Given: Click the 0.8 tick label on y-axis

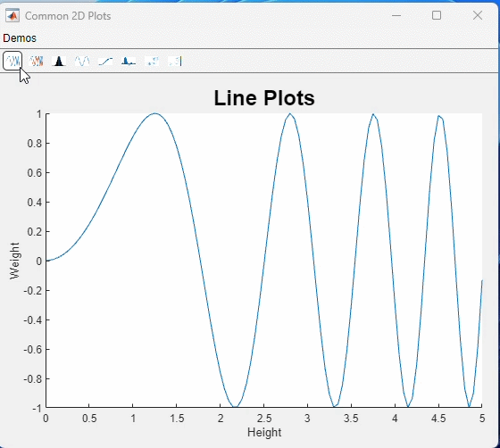Looking at the screenshot, I should (x=35, y=144).
